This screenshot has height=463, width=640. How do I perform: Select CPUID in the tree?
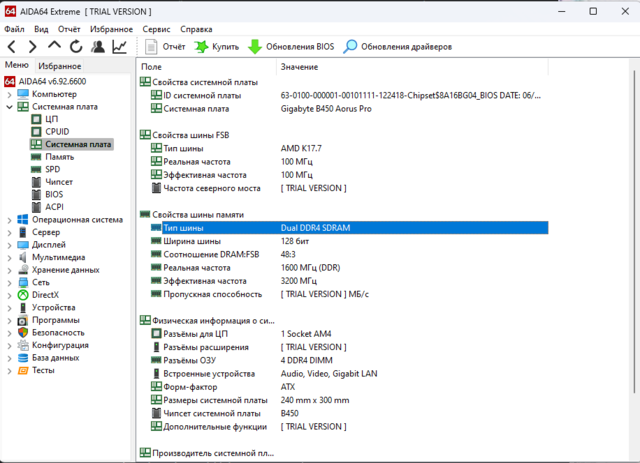[x=57, y=131]
